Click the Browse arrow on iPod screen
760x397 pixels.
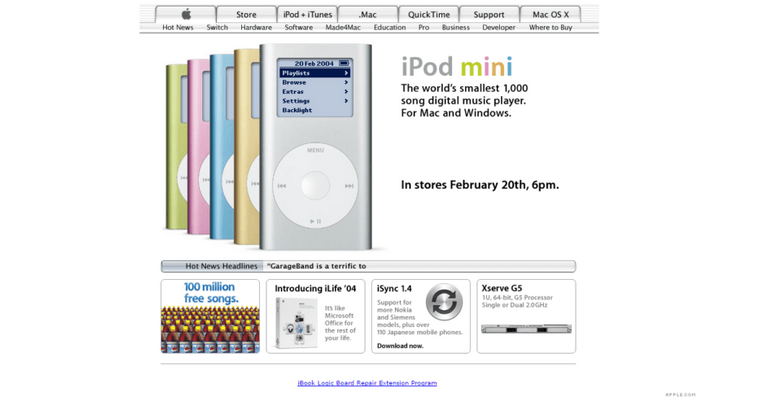346,82
